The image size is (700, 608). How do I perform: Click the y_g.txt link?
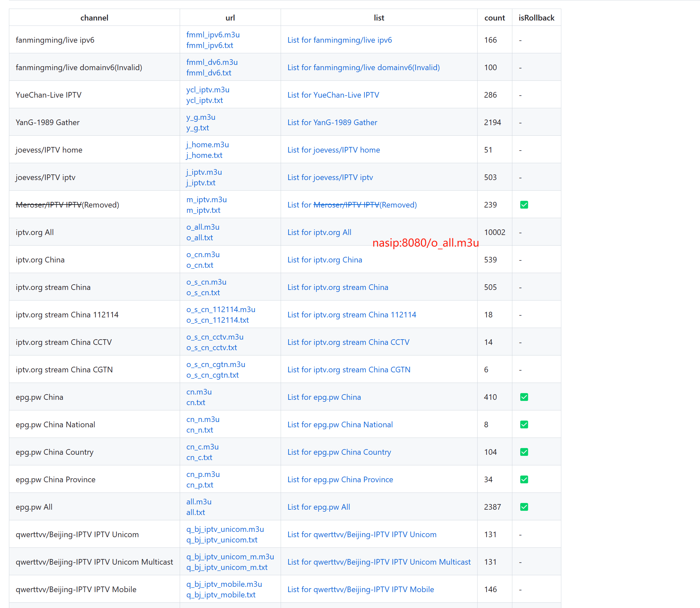[x=198, y=127]
